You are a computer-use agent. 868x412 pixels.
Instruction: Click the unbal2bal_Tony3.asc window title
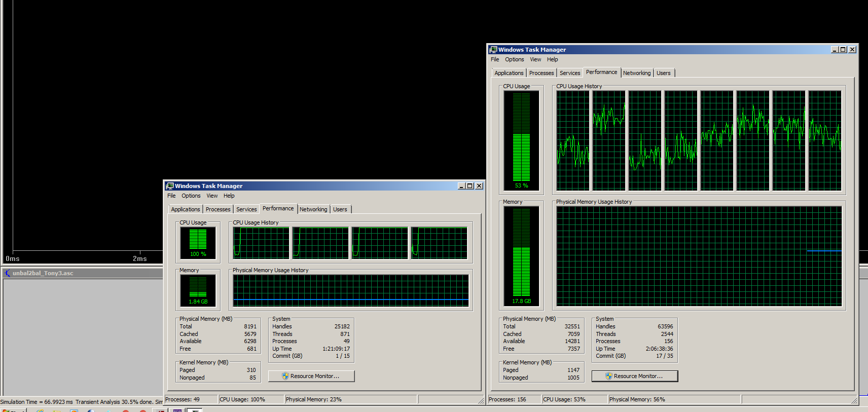43,273
